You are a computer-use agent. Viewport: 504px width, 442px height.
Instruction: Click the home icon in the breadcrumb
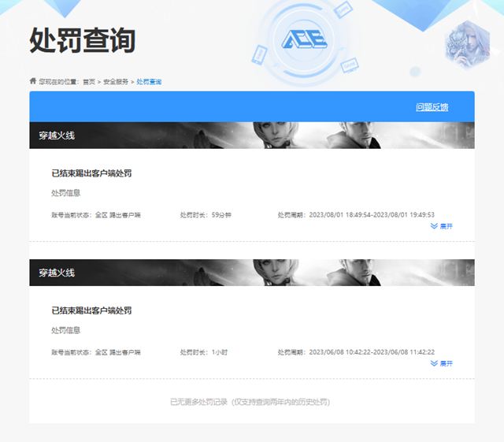tap(33, 80)
